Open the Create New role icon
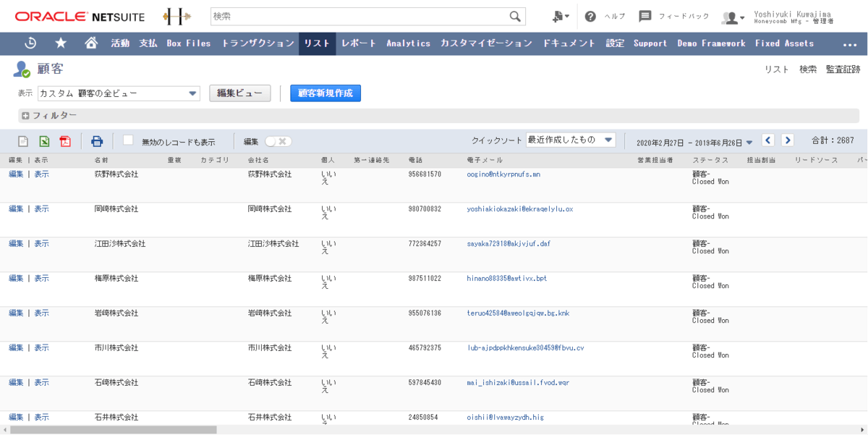The height and width of the screenshot is (435, 868). point(560,16)
